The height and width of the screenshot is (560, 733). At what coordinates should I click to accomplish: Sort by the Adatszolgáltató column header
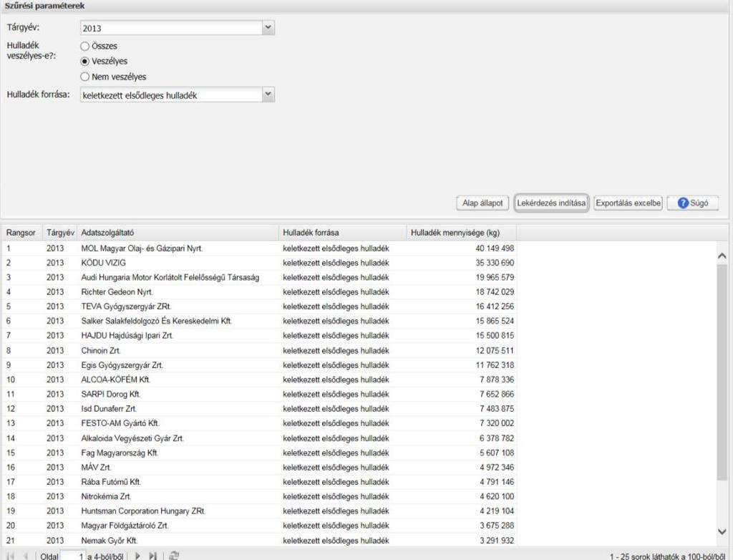click(x=178, y=233)
